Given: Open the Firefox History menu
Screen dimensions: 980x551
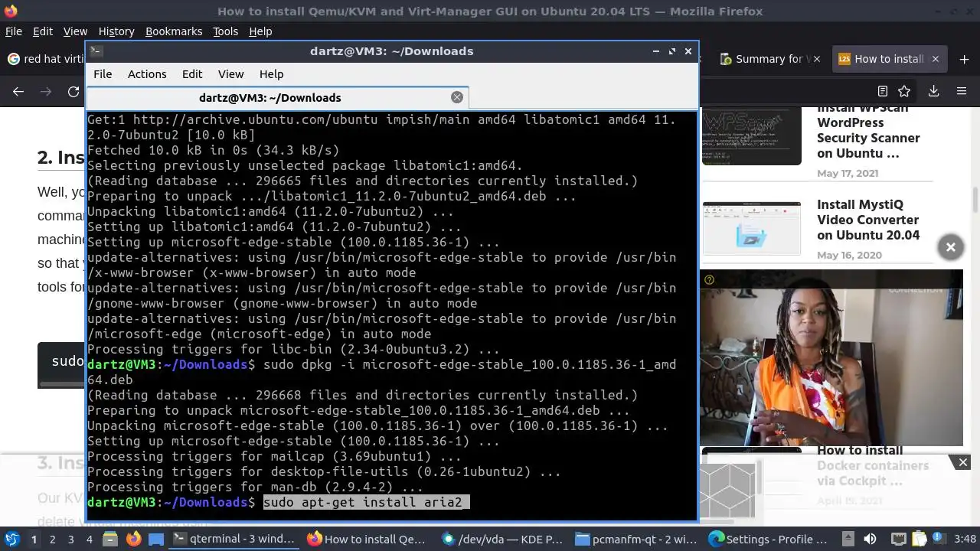Looking at the screenshot, I should 116,31.
